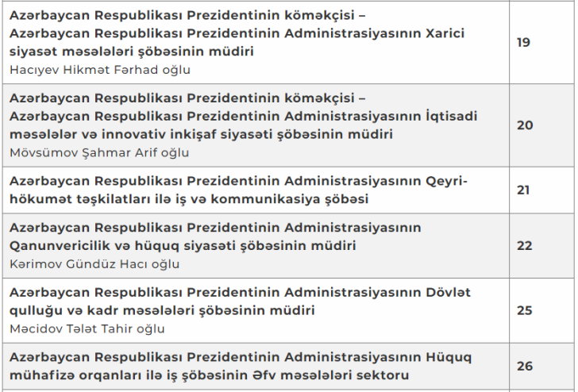Click the Prezidentinin köməkçisi heading line in row 19
The height and width of the screenshot is (392, 578).
pos(187,16)
